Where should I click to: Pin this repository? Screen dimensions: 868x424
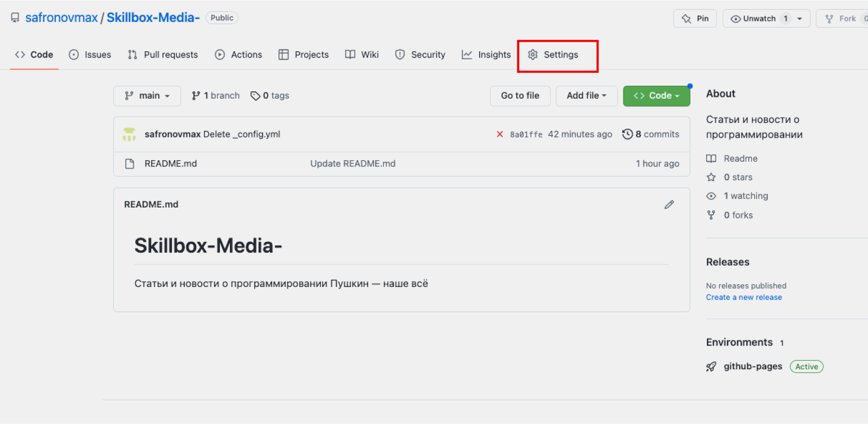(x=695, y=19)
